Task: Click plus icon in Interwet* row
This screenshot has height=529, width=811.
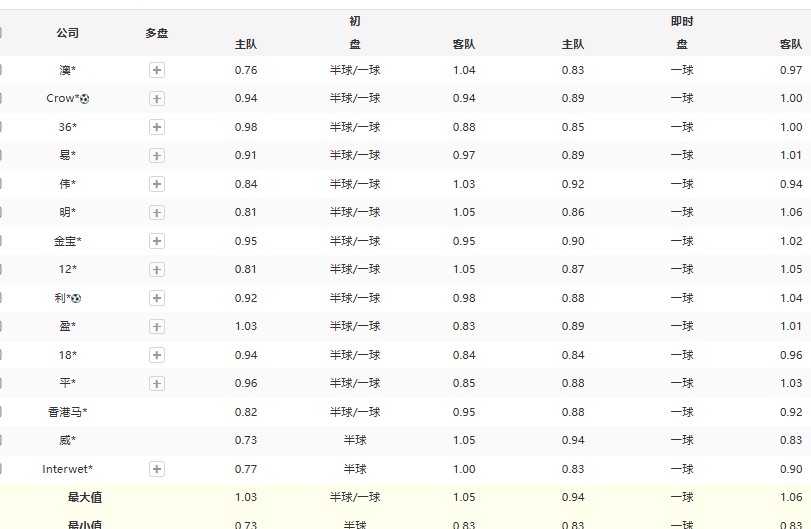Action: tap(157, 469)
